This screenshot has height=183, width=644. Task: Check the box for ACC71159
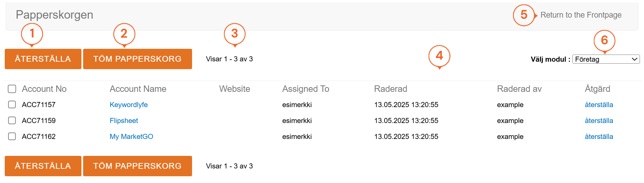click(x=12, y=121)
